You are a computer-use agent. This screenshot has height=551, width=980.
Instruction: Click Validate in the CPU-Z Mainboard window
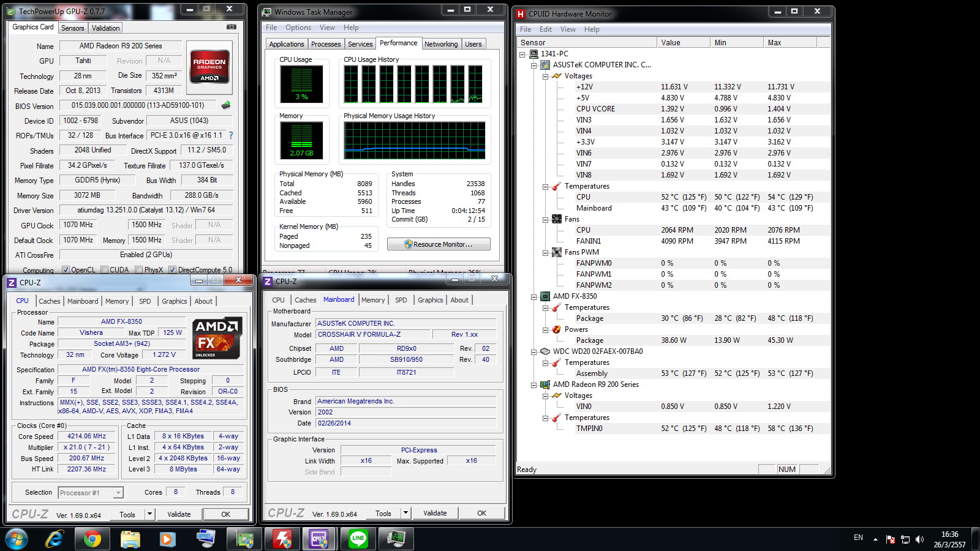(435, 513)
